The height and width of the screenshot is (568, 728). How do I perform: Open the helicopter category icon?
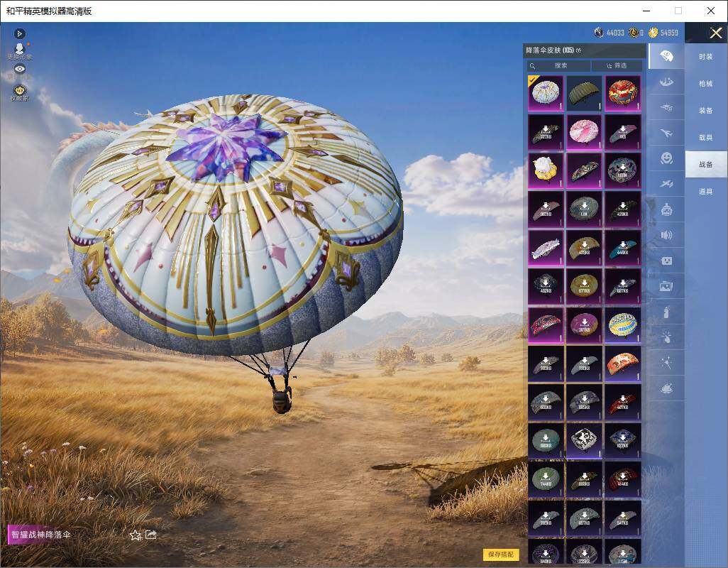point(666,108)
